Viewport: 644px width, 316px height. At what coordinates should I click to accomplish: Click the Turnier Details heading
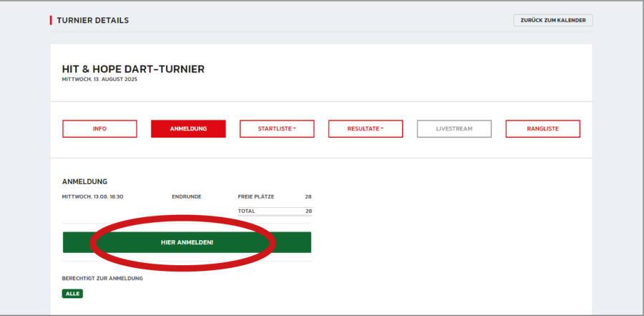(x=93, y=20)
